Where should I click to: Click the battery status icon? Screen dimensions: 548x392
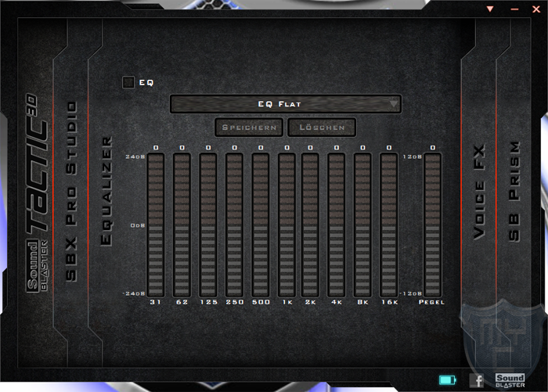[447, 379]
